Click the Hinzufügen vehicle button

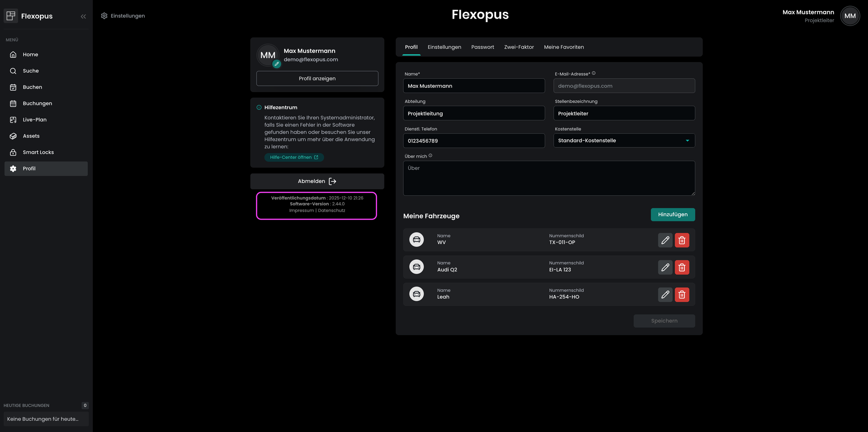tap(672, 214)
